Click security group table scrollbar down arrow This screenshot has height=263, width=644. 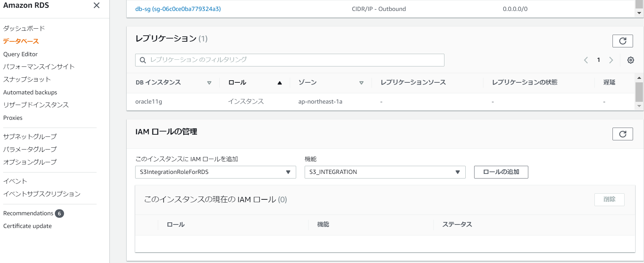point(639,13)
